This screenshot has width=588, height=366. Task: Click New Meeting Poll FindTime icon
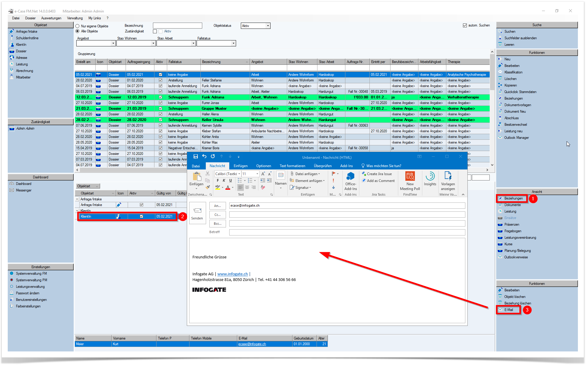click(x=410, y=181)
